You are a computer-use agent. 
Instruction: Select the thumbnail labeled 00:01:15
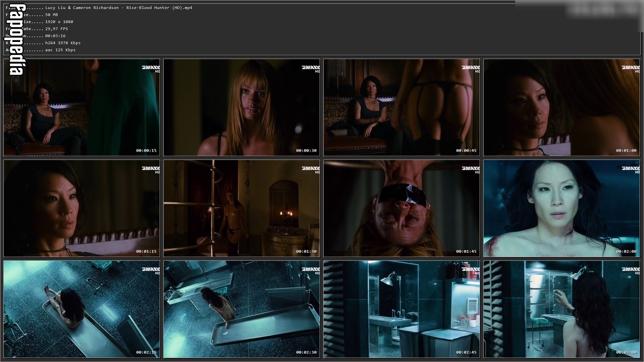click(x=82, y=208)
